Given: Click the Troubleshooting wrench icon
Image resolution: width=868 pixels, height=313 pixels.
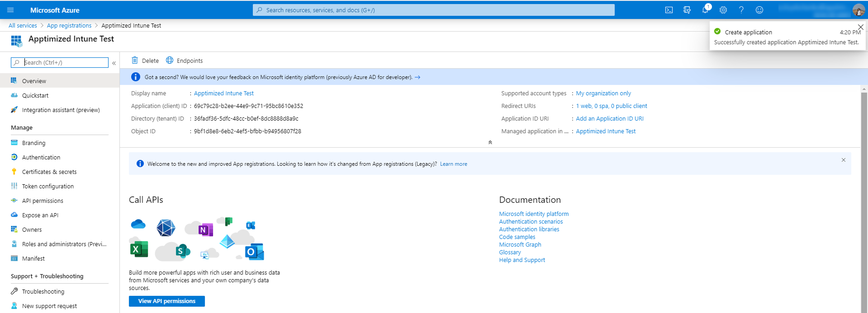Looking at the screenshot, I should point(14,291).
